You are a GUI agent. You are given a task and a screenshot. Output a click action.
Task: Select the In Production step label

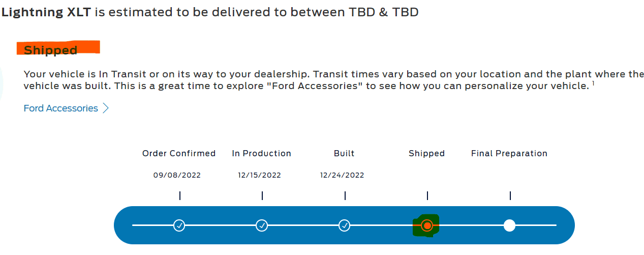click(x=261, y=153)
